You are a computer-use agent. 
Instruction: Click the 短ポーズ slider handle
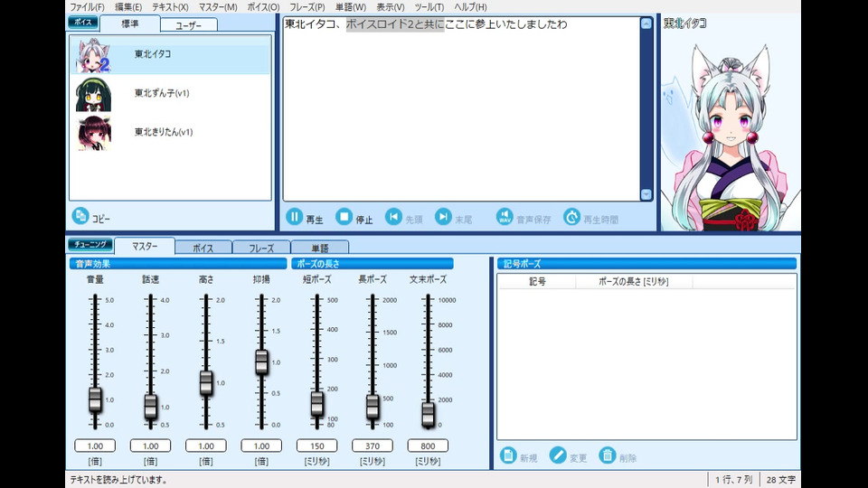(x=317, y=404)
